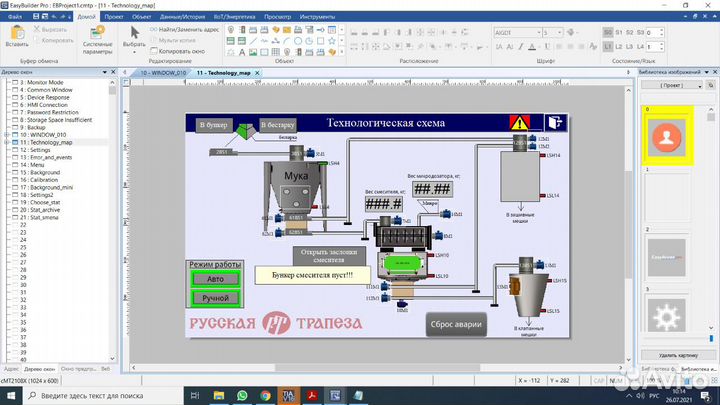Viewport: 720px width, 405px height.
Task: Open WhatsApp from the taskbar
Action: click(242, 395)
